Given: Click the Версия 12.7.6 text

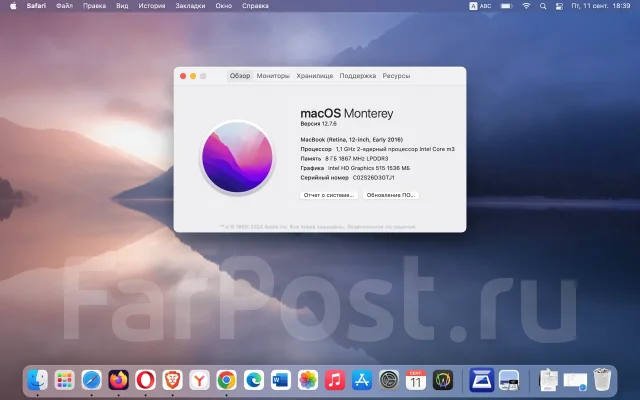Looking at the screenshot, I should [318, 124].
